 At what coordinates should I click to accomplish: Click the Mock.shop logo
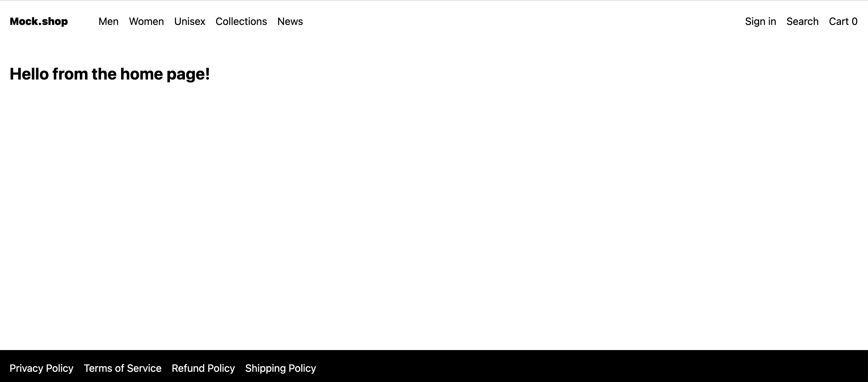click(38, 21)
